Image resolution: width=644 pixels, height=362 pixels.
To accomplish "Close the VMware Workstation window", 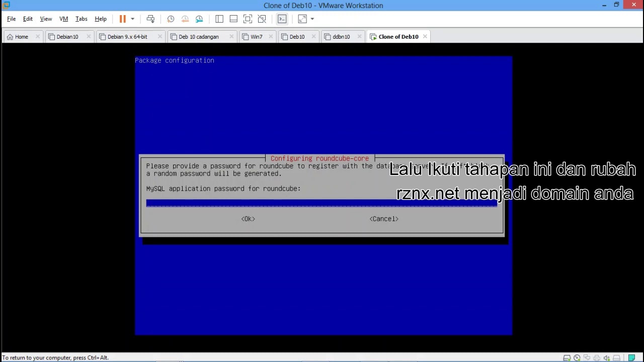I will click(633, 5).
